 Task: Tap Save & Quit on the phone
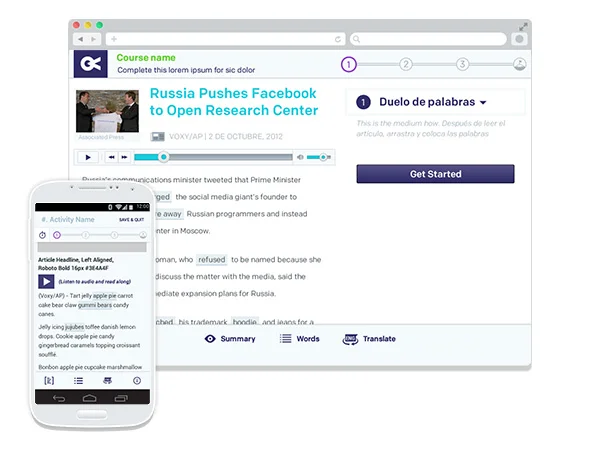[132, 220]
